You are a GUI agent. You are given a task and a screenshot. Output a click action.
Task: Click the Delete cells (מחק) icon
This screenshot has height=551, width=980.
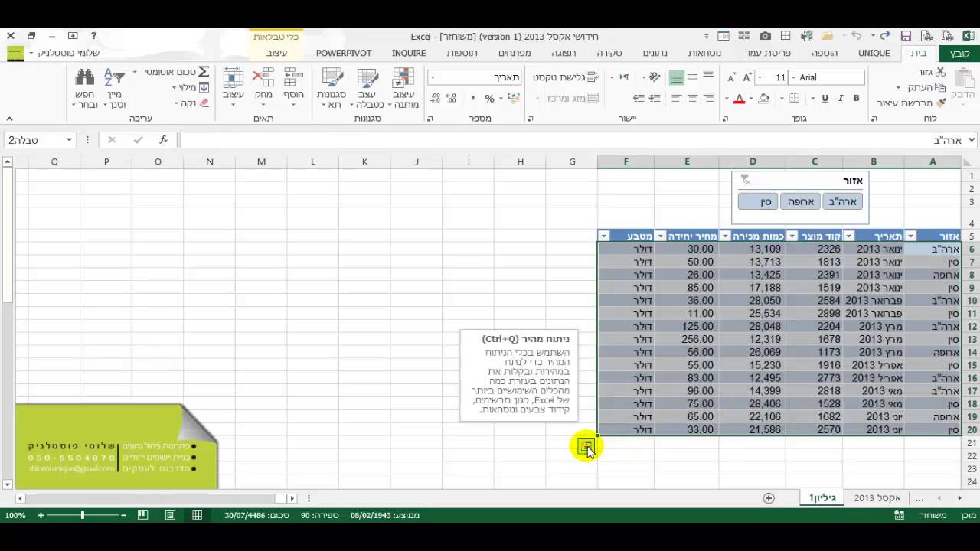click(x=263, y=77)
